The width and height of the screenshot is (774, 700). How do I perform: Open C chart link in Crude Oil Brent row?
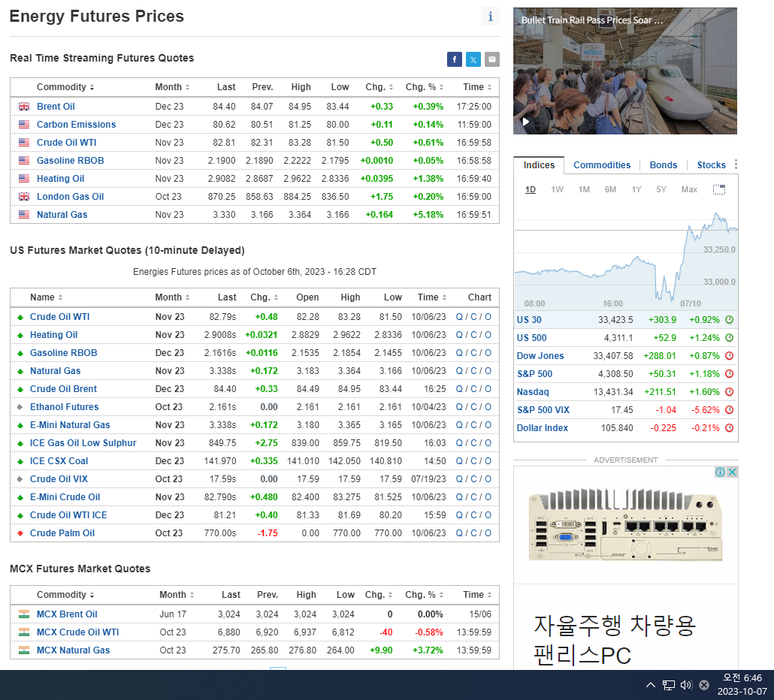(x=473, y=389)
